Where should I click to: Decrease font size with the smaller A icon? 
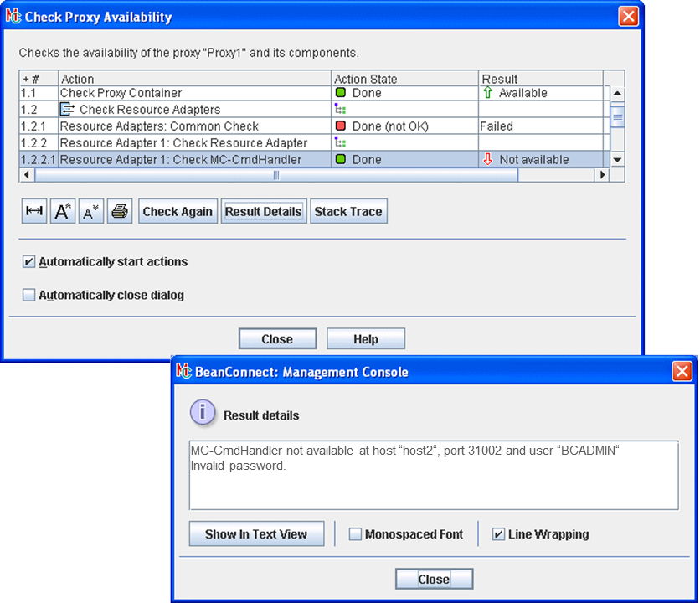91,212
